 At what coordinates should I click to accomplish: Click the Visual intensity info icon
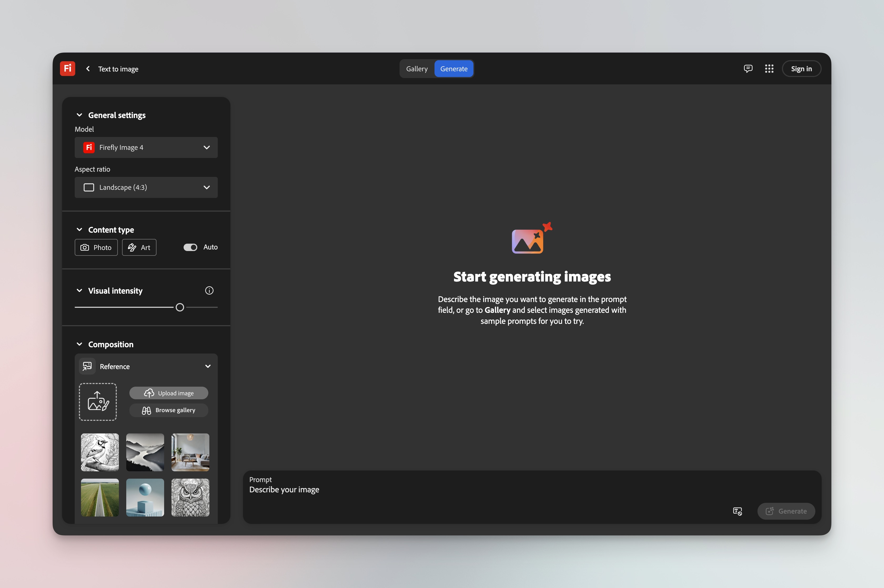click(x=209, y=290)
